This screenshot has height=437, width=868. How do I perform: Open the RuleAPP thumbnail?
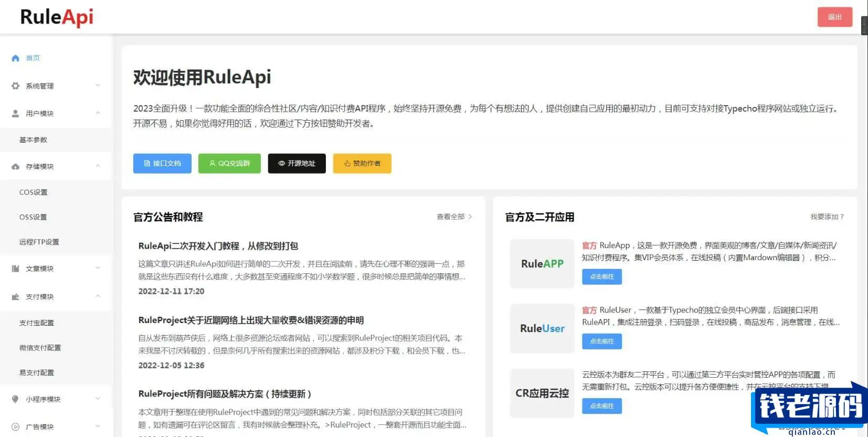click(542, 263)
